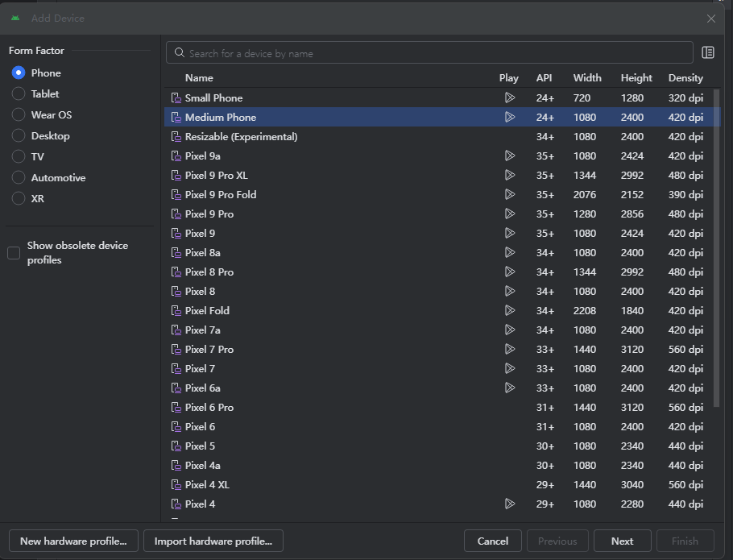Toggle the device details panel icon
The image size is (733, 560).
click(x=708, y=53)
